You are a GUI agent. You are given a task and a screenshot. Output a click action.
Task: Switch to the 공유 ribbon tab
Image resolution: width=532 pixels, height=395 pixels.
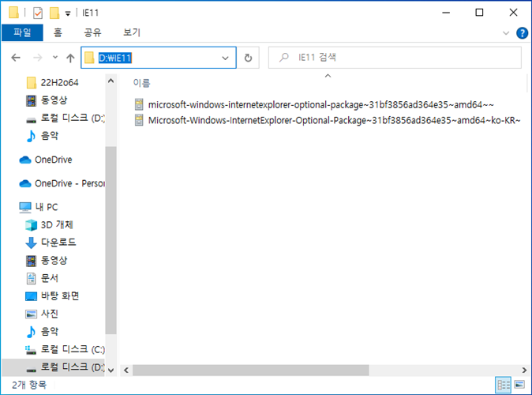click(92, 32)
